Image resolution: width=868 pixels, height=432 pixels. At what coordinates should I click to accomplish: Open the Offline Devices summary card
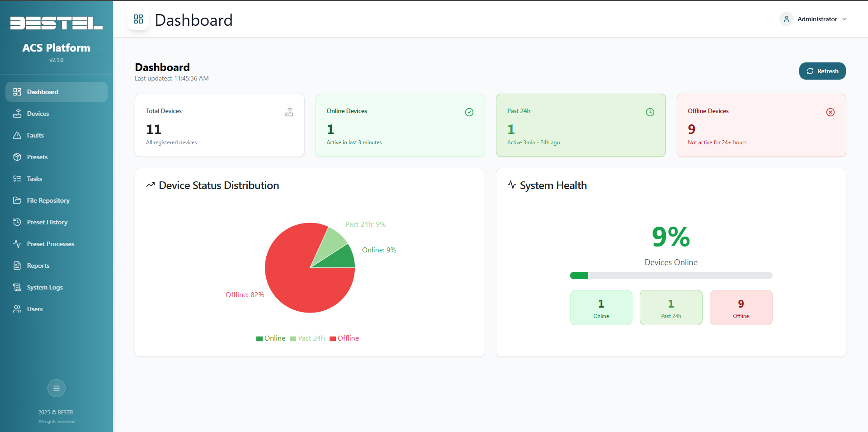(761, 125)
